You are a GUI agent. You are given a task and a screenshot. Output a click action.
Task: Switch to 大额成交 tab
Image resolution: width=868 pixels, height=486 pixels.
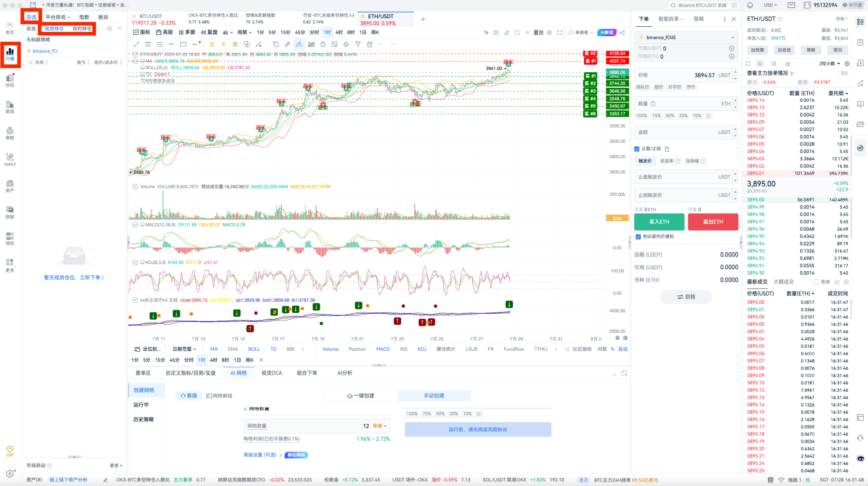pyautogui.click(x=783, y=282)
